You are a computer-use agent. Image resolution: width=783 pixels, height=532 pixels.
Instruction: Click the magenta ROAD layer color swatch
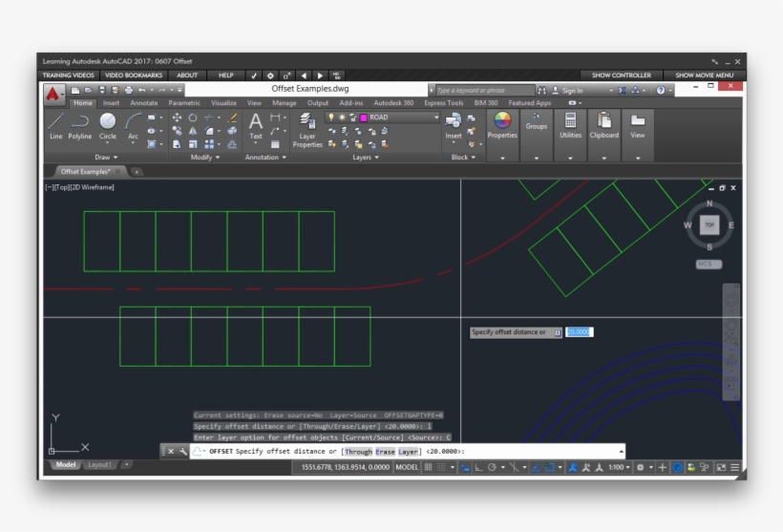point(364,117)
